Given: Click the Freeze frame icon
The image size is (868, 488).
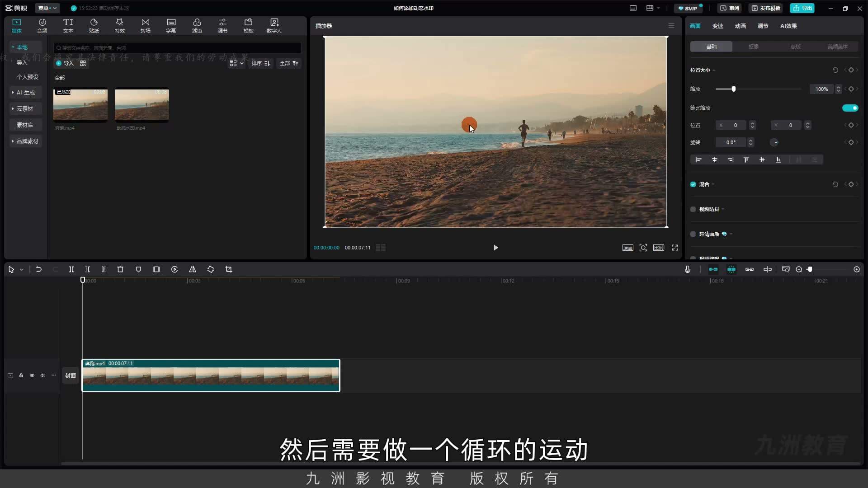Looking at the screenshot, I should (156, 269).
